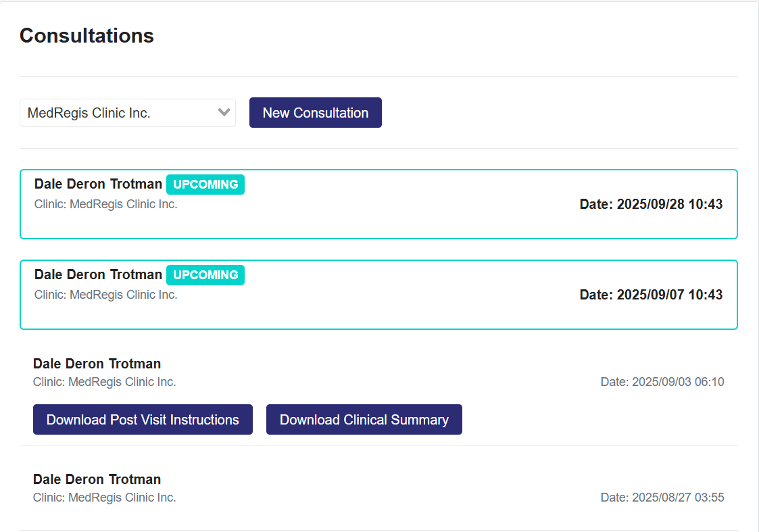Click the UPCOMING badge on the 09/07 consultation
The image size is (759, 532).
tap(205, 275)
